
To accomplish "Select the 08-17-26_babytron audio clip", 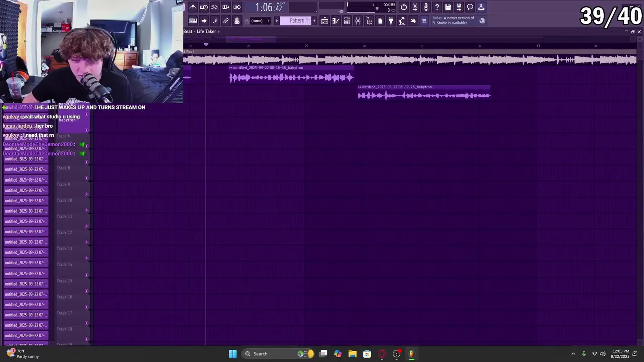I will click(424, 93).
